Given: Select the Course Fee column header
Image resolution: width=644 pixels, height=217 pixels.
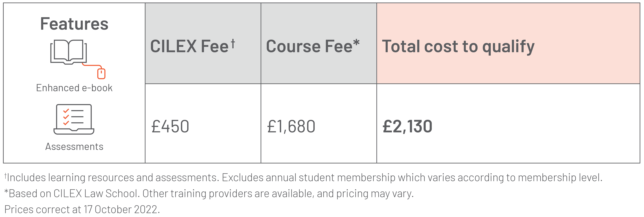Looking at the screenshot, I should [313, 46].
